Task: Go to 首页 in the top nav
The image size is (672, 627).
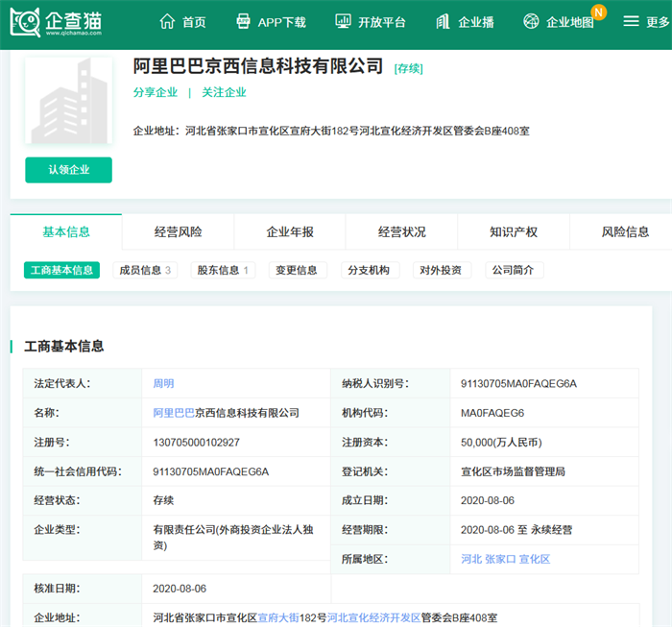Action: point(194,22)
